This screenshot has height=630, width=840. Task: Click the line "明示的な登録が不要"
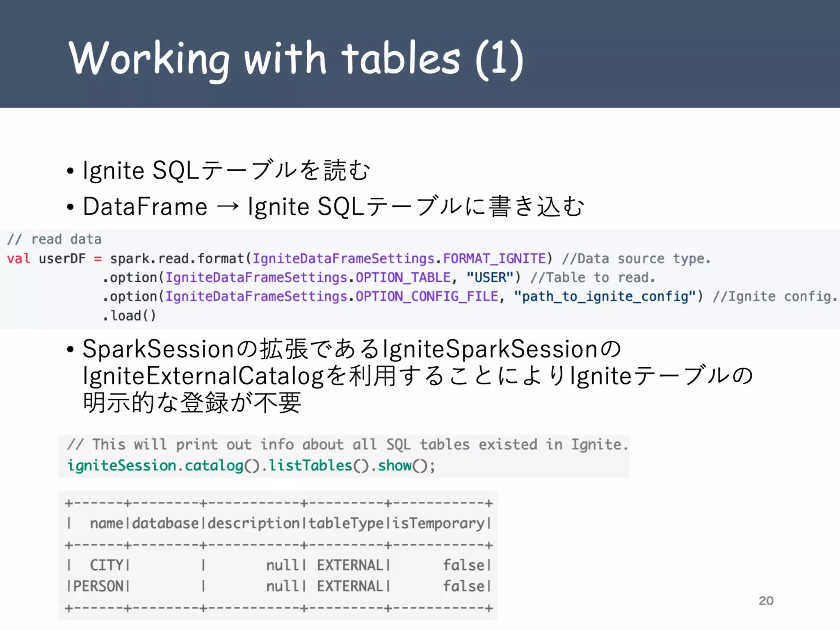click(x=192, y=403)
